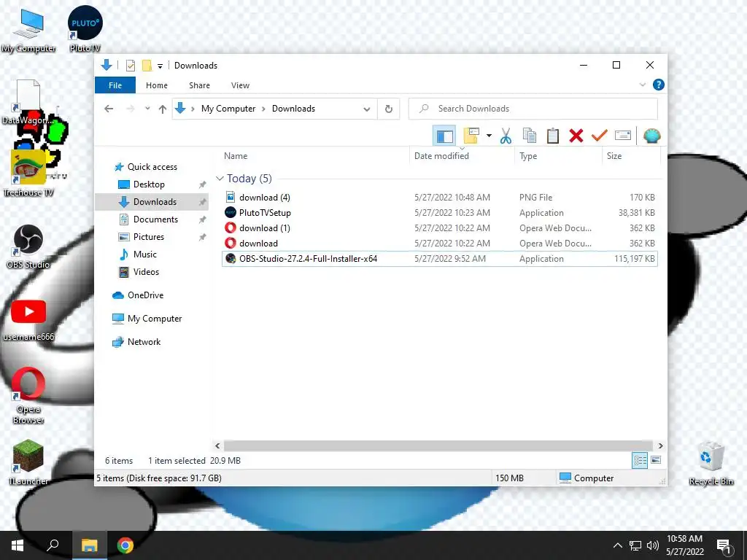This screenshot has height=560, width=747.
Task: Select the PlutoTVSetup application file
Action: pos(439,212)
